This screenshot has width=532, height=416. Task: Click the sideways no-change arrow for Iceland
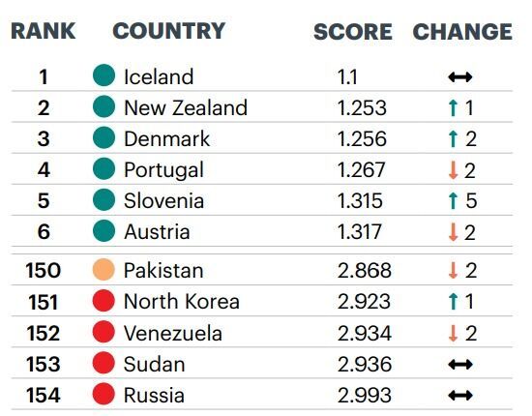click(x=460, y=77)
